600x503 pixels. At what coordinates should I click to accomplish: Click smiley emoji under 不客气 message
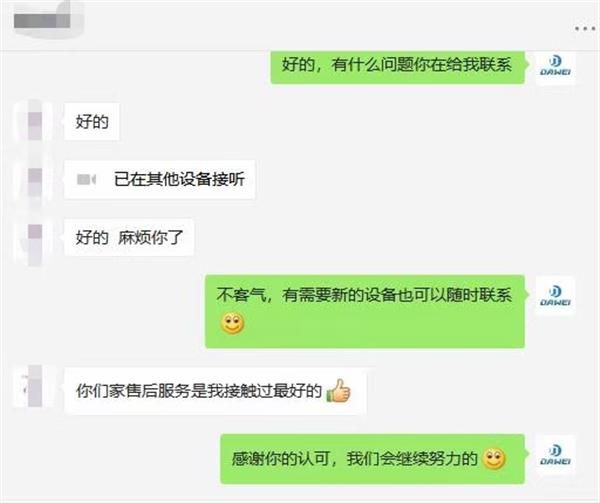232,323
